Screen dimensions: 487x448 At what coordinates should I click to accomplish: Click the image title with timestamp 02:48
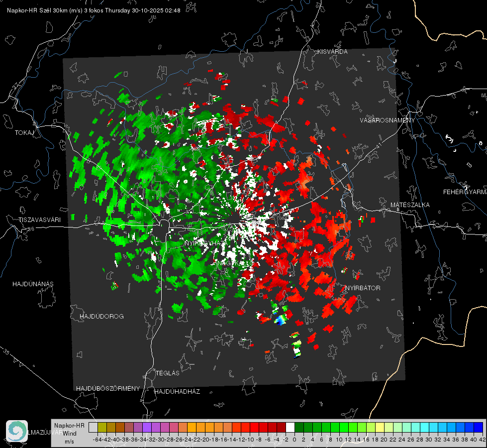coord(94,10)
